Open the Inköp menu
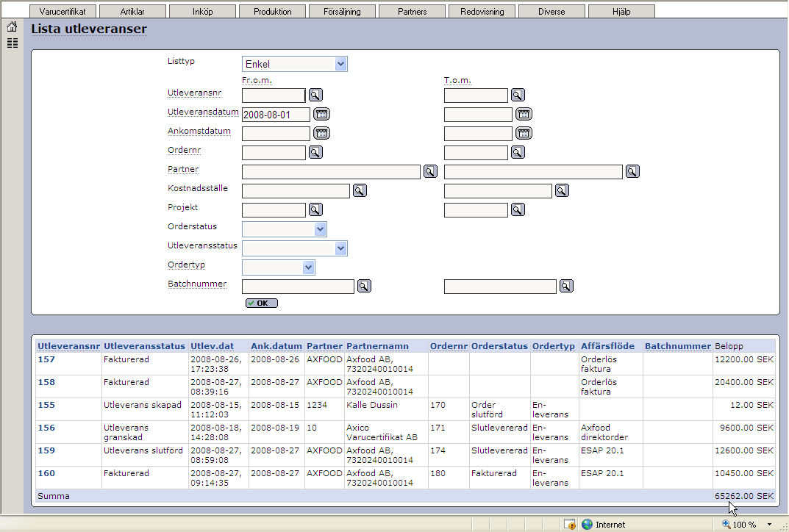 (202, 11)
